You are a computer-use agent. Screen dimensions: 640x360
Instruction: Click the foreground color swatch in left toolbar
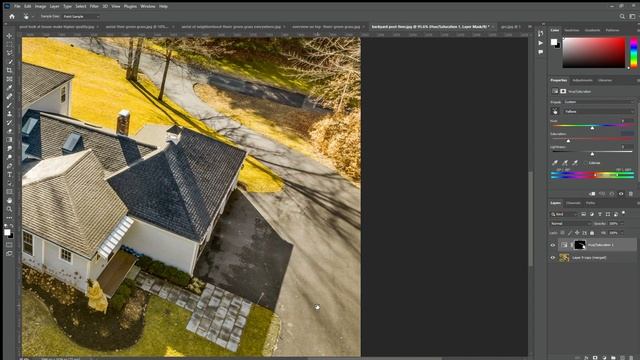[x=7, y=232]
